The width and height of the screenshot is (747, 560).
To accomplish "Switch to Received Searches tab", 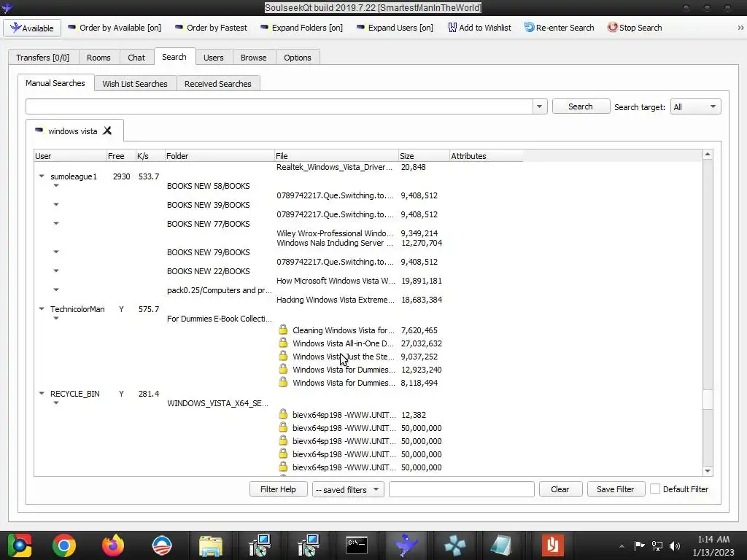I will pos(217,84).
